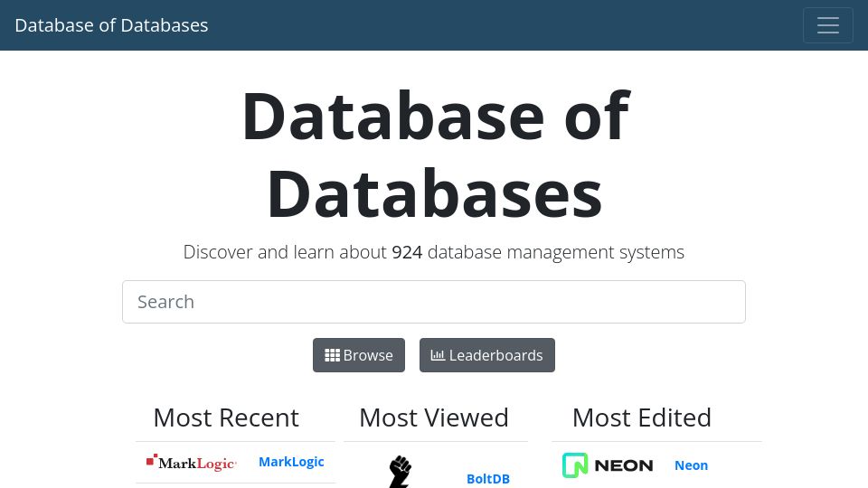Screen dimensions: 868x488
Task: Open the Leaderboards button
Action: (x=487, y=355)
